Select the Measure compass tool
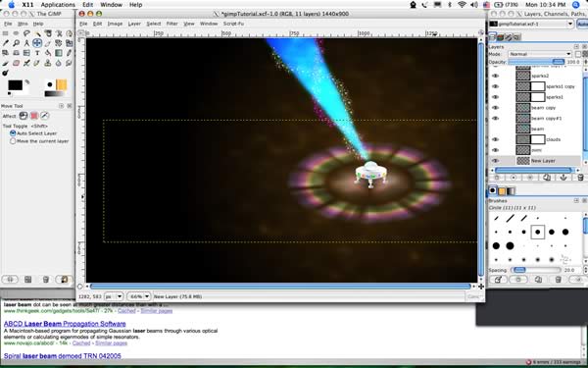This screenshot has height=368, width=588. (26, 43)
